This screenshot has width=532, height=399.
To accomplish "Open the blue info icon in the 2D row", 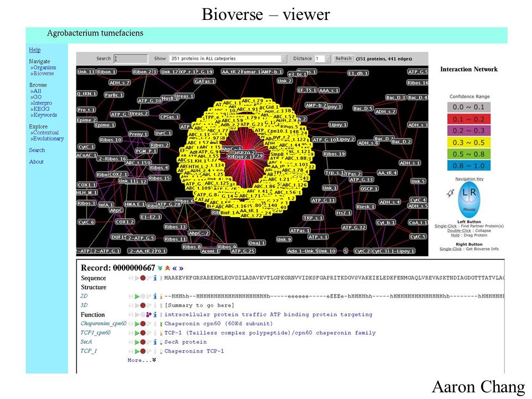I will (155, 296).
